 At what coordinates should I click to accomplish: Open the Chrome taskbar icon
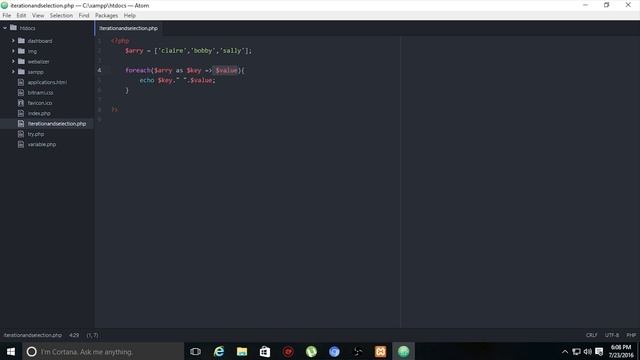pos(334,351)
